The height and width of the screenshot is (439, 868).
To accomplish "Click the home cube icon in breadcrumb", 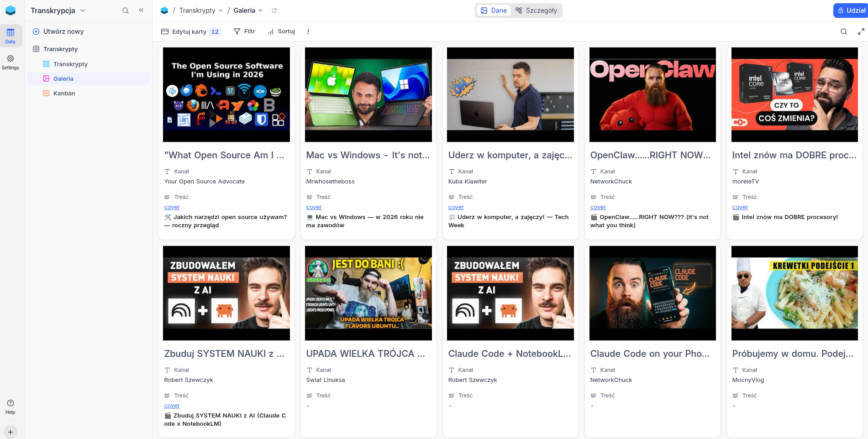I will pos(164,10).
